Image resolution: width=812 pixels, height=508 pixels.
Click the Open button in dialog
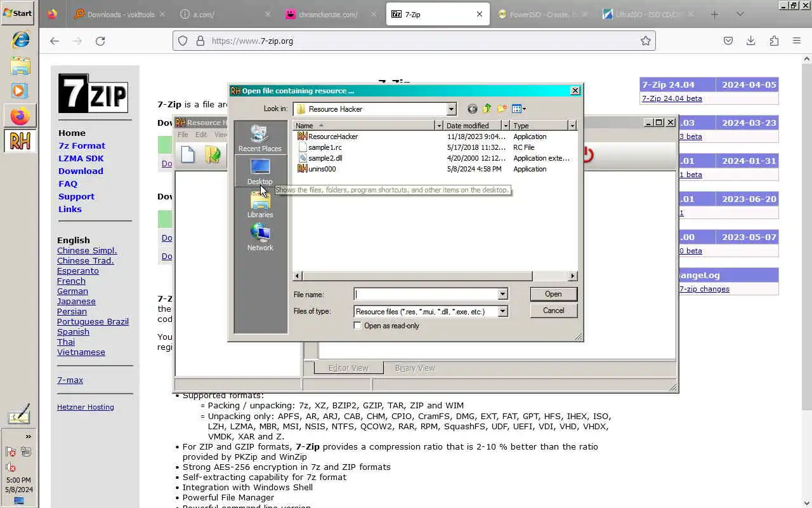(553, 294)
